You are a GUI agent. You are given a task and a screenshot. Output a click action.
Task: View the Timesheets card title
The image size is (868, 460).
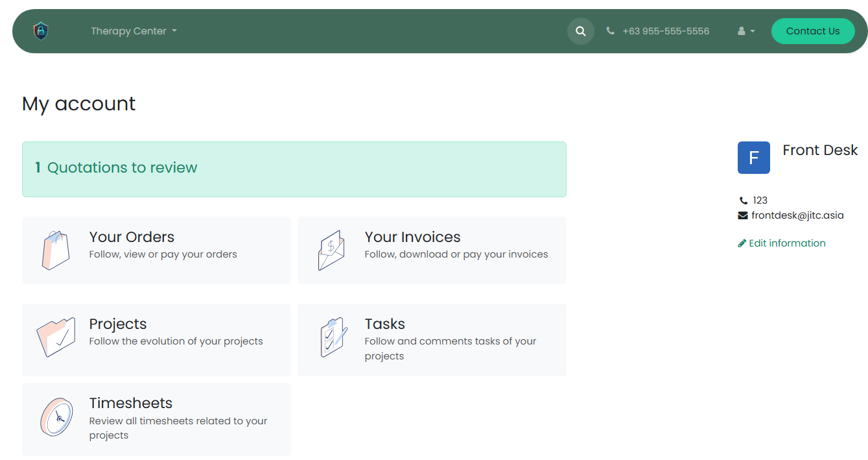[131, 403]
